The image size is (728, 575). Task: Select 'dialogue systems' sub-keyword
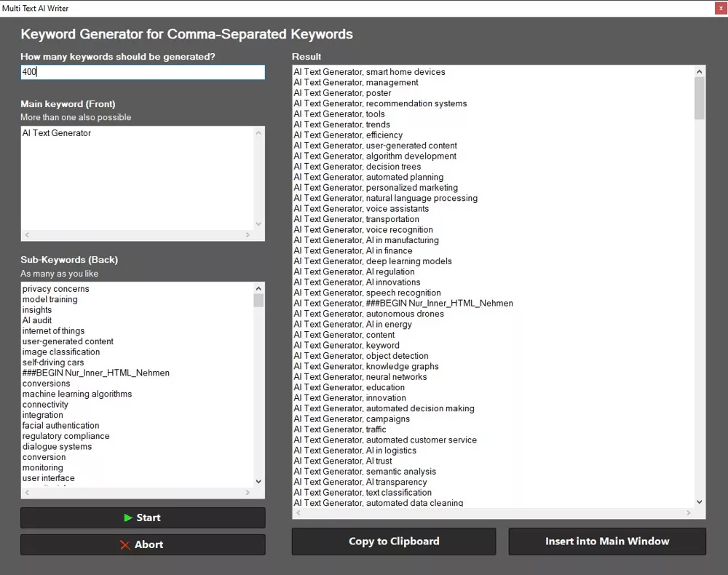click(x=57, y=446)
